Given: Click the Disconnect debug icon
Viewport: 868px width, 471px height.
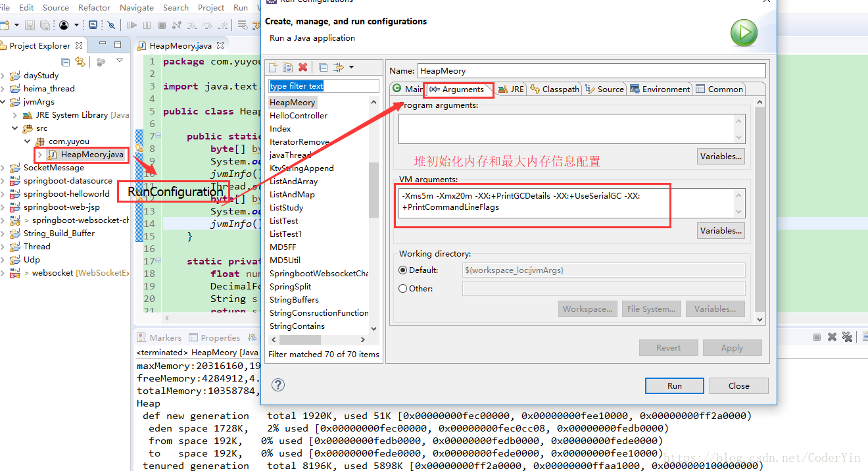Looking at the screenshot, I should point(176,25).
